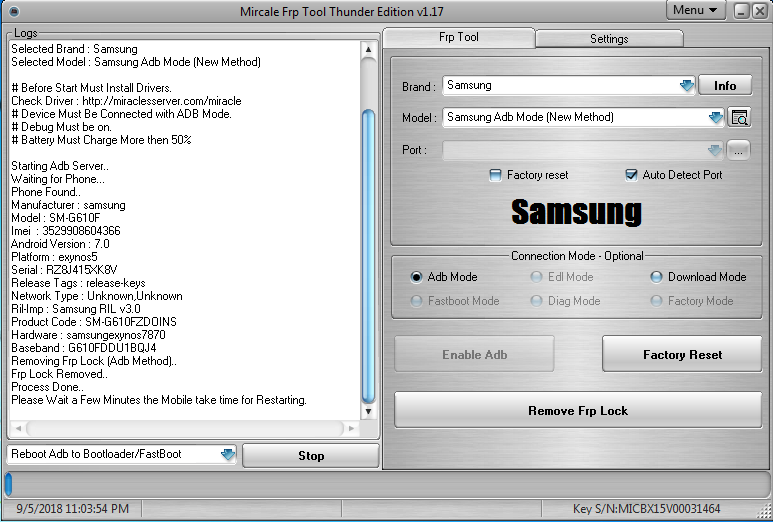Open the Menu dropdown
Viewport: 773px width, 522px height.
pos(696,10)
